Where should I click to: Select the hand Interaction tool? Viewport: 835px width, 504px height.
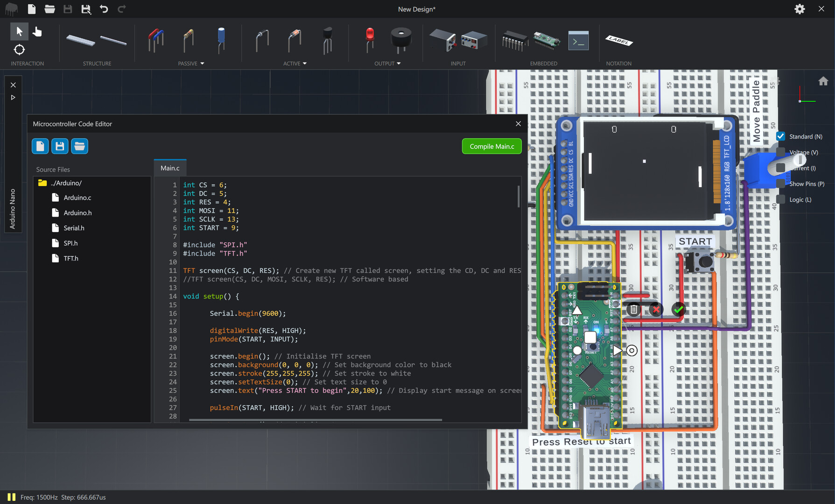click(37, 31)
